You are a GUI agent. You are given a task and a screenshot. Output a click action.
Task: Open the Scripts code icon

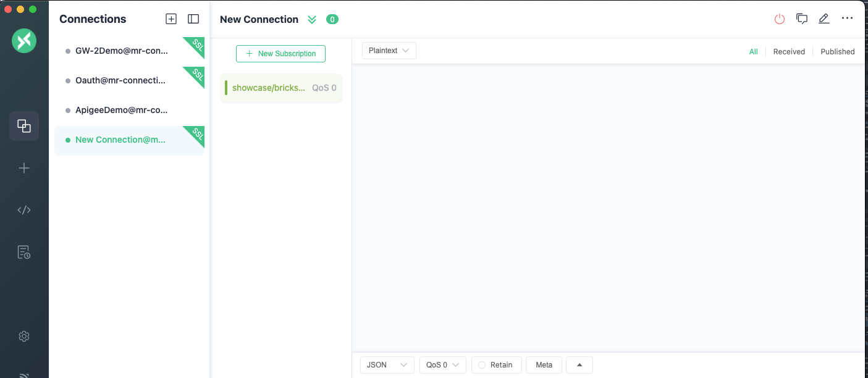click(x=24, y=210)
